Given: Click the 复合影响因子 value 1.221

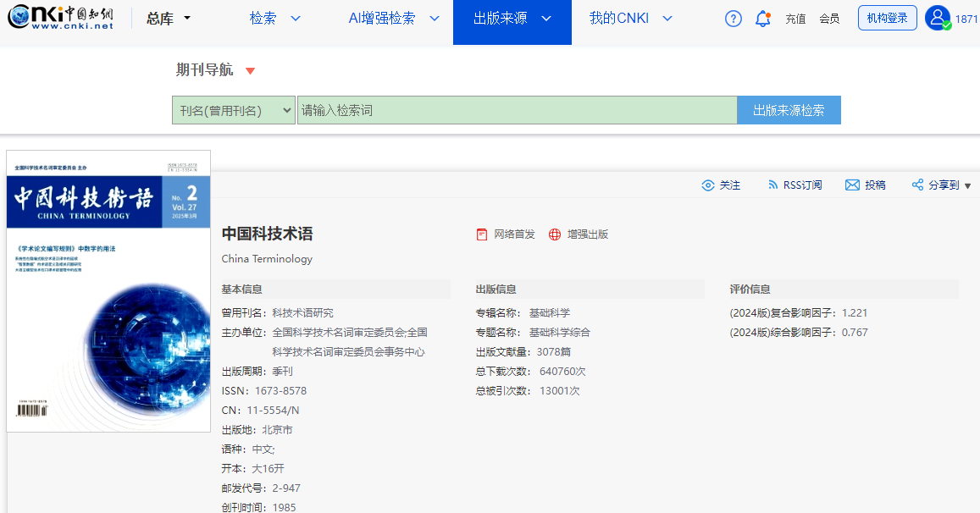Looking at the screenshot, I should pos(855,313).
